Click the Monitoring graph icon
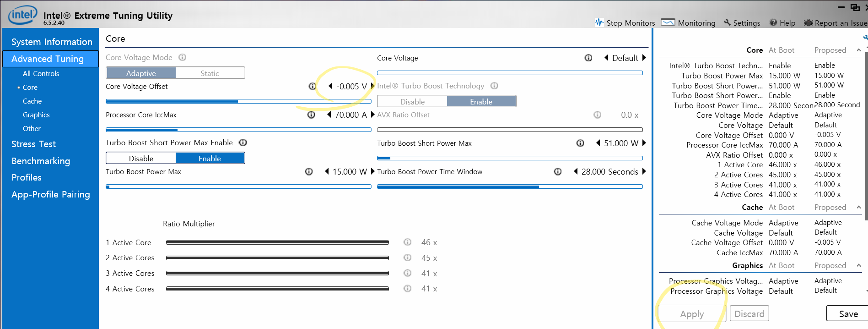 (x=668, y=22)
